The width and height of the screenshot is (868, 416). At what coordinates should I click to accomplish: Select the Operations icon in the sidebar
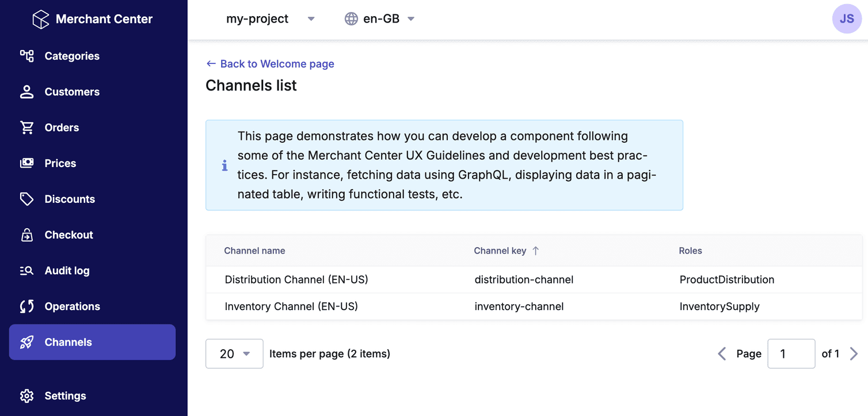tap(26, 306)
